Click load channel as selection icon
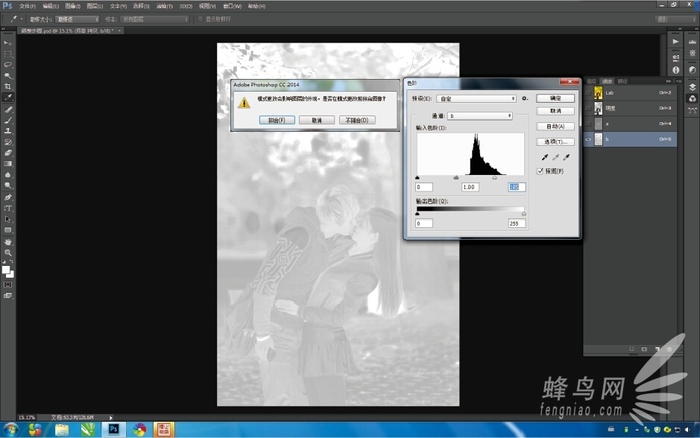The width and height of the screenshot is (700, 438). tap(631, 349)
